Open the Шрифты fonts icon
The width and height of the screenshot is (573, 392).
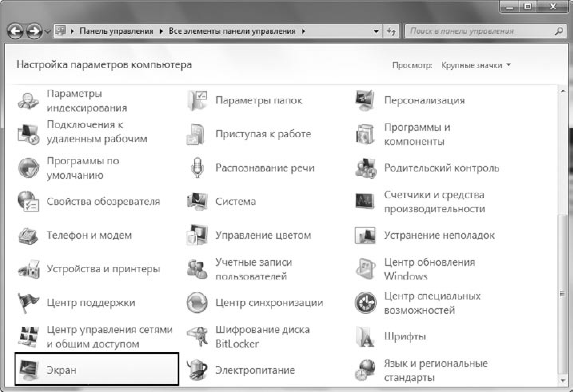coord(365,336)
